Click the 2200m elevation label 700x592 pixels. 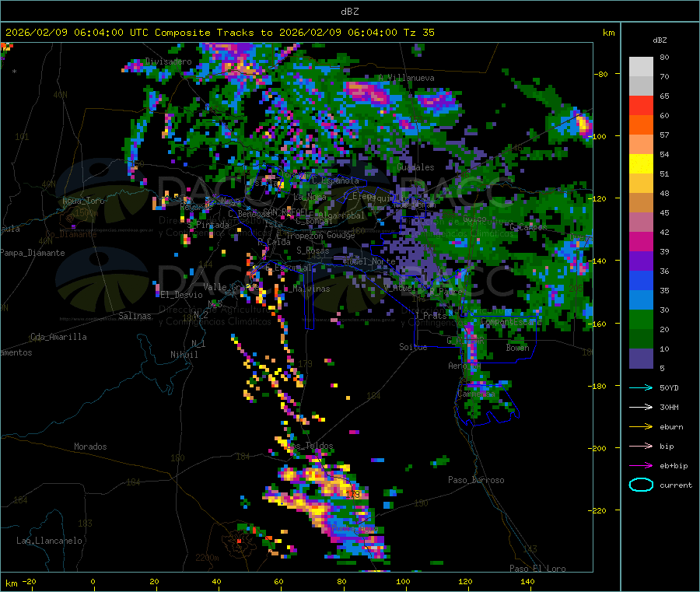point(207,558)
